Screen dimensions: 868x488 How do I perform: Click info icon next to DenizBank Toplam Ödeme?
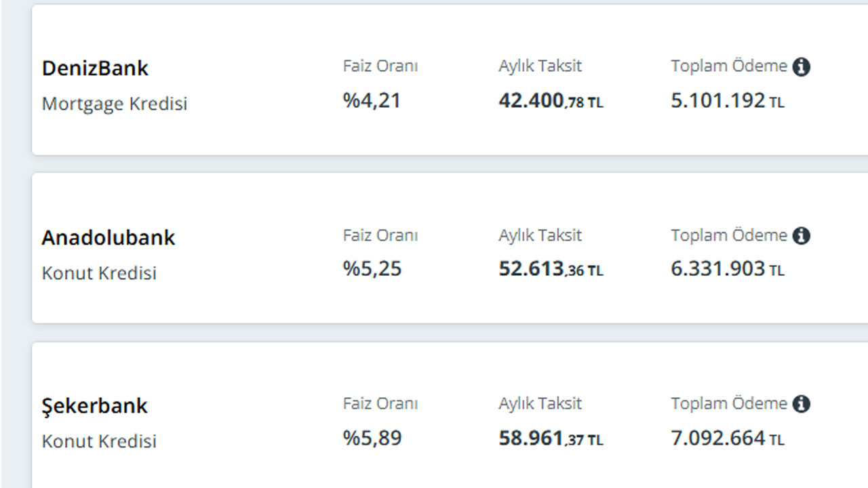click(x=801, y=66)
